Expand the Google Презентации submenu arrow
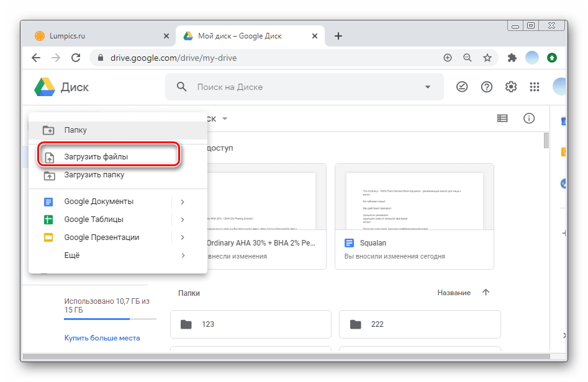Screen dimensions: 588x382 point(183,238)
